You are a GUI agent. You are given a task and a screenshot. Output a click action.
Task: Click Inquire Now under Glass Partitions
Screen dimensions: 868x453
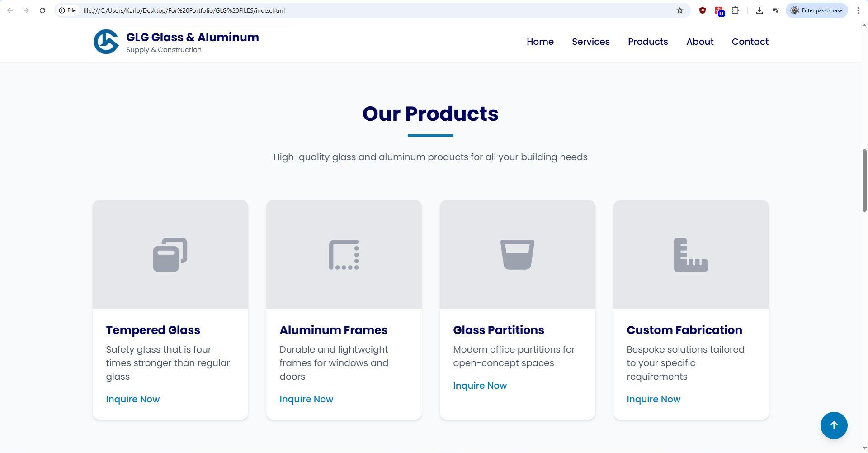[480, 386]
